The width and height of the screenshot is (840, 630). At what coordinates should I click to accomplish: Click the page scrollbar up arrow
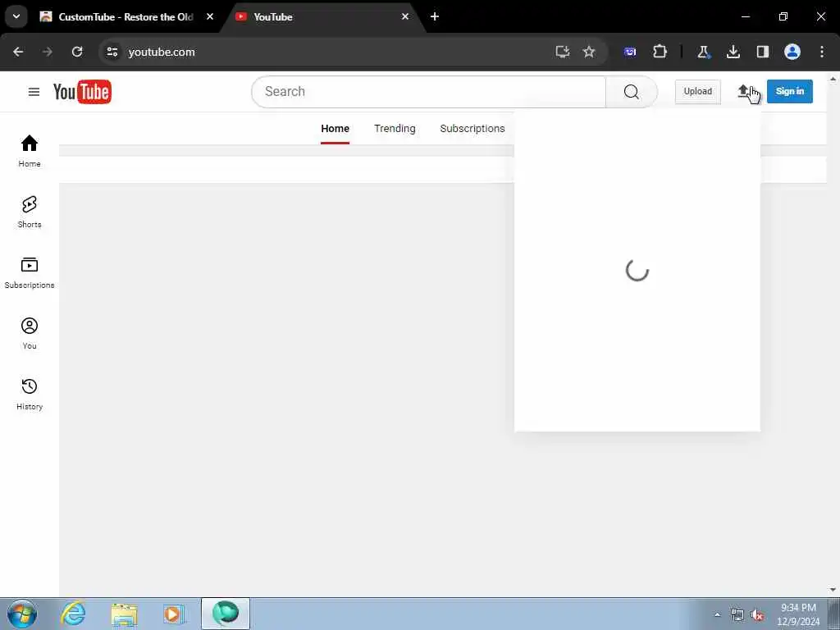pyautogui.click(x=833, y=79)
